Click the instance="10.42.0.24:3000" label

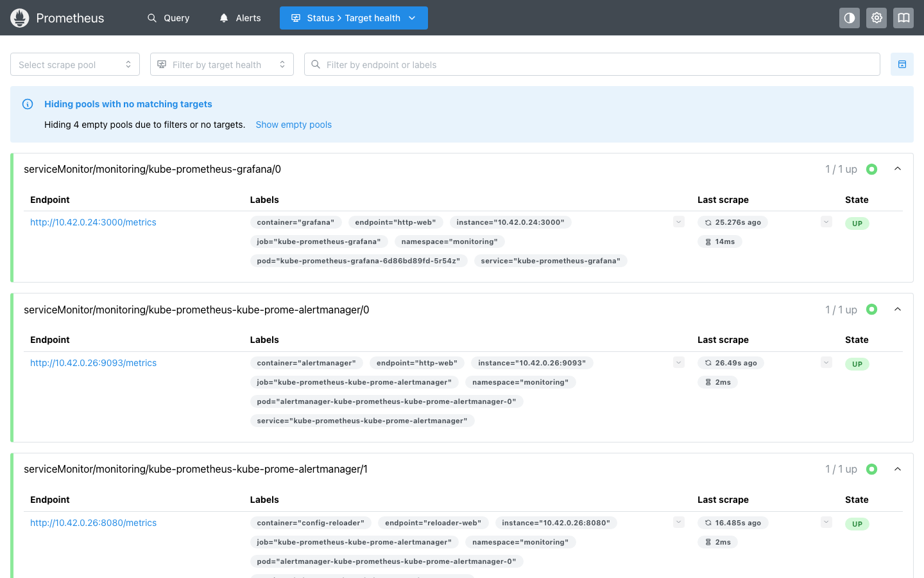coord(511,222)
